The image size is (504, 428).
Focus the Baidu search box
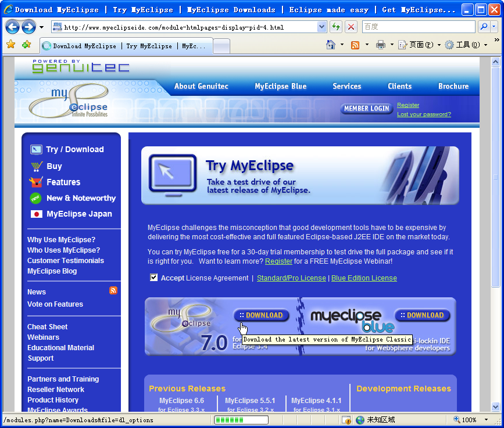click(x=419, y=27)
